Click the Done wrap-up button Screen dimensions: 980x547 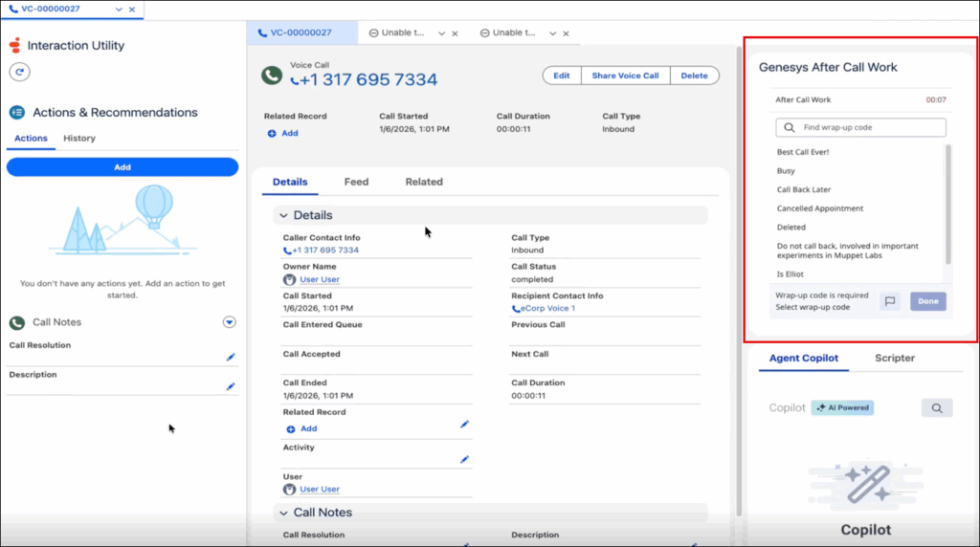pyautogui.click(x=928, y=301)
